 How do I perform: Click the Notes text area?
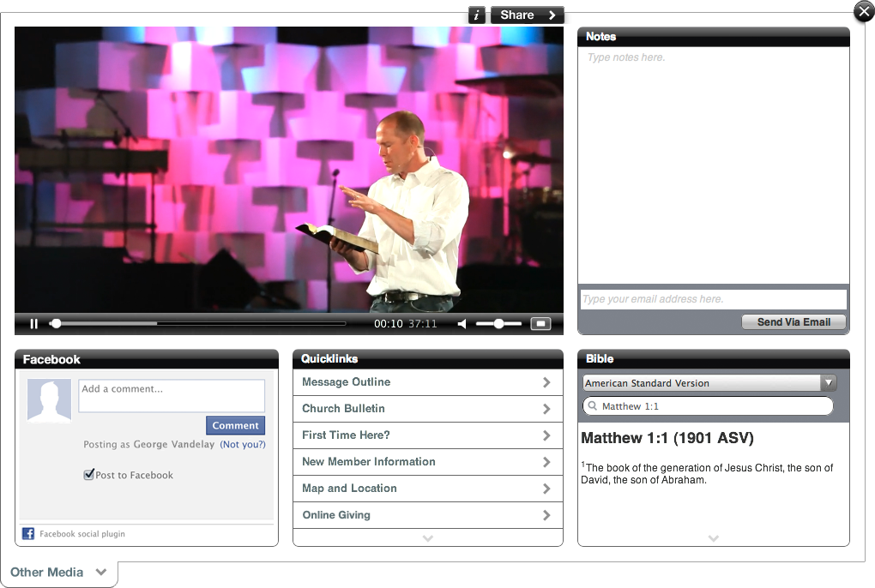(x=713, y=165)
